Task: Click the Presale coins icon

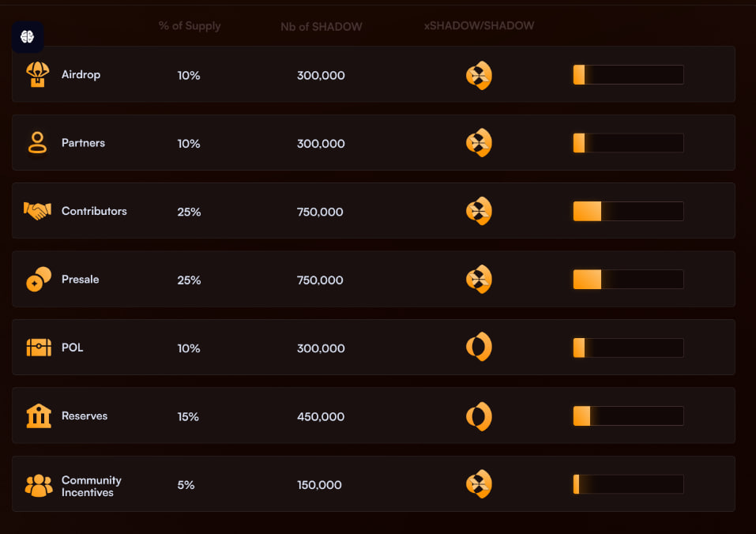Action: (38, 279)
